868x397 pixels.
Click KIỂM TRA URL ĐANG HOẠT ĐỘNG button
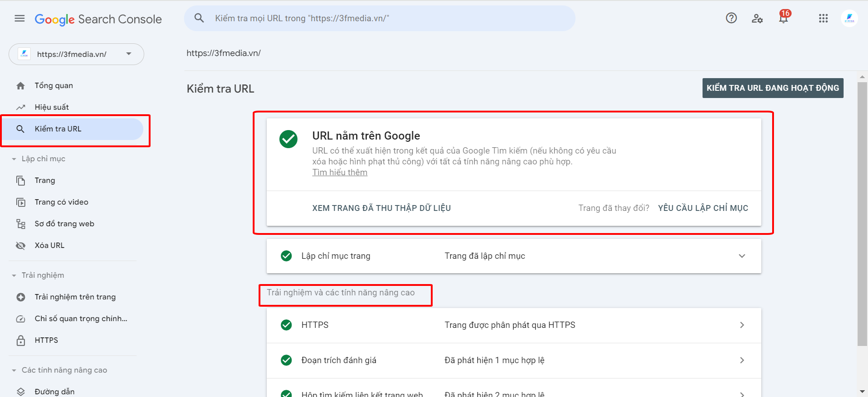[x=773, y=88]
